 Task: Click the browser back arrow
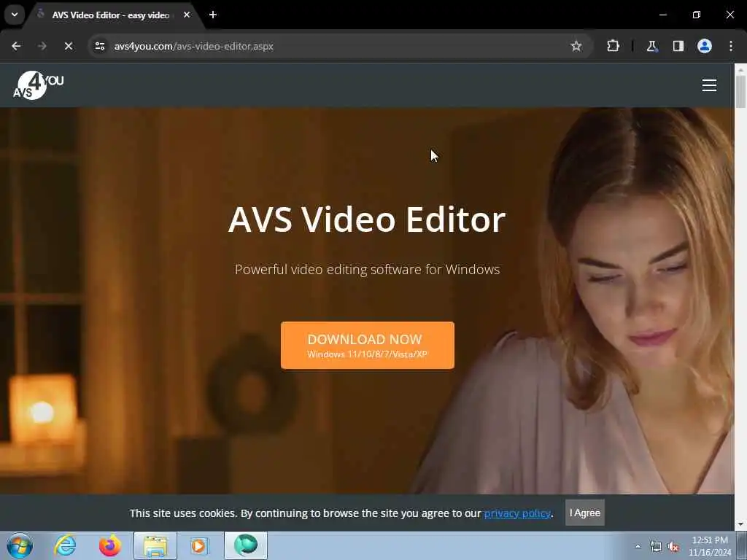click(x=16, y=46)
